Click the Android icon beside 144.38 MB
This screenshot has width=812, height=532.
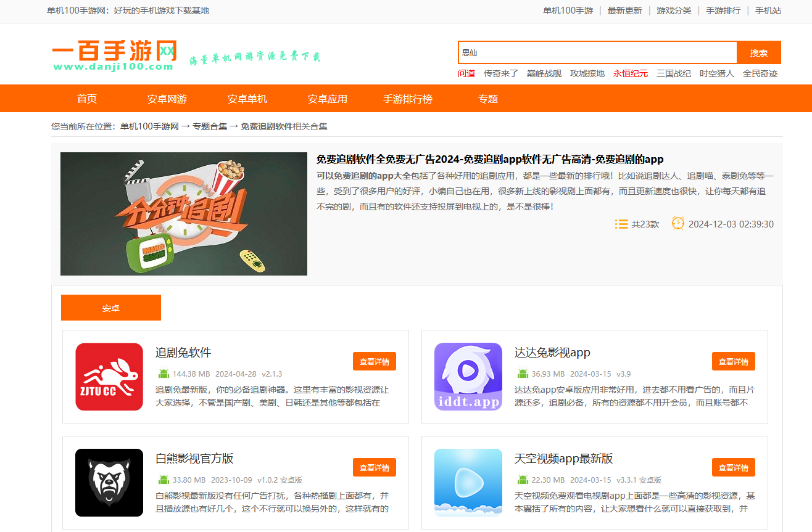164,374
